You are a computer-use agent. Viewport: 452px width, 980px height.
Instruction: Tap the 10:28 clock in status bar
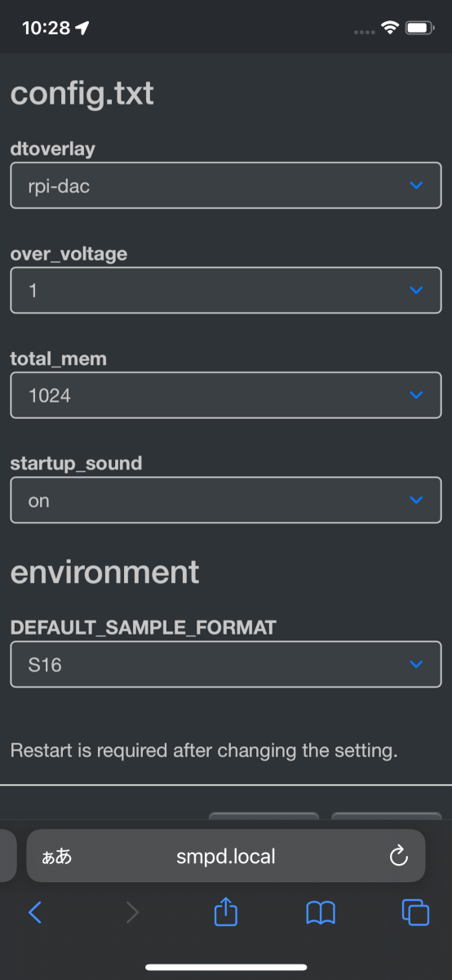45,28
